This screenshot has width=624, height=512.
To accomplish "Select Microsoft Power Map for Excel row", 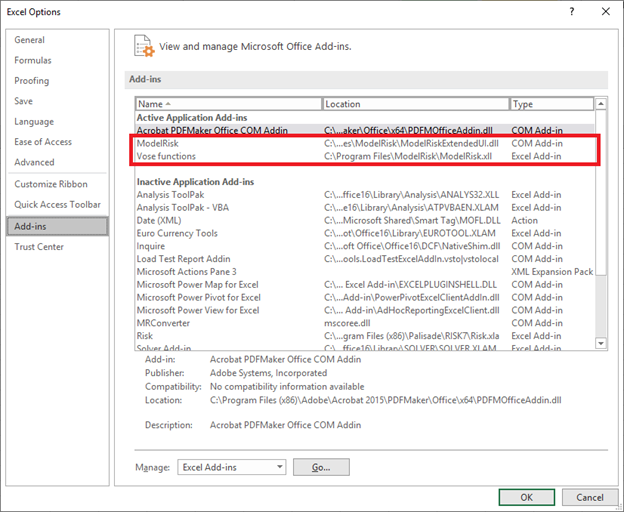I will pyautogui.click(x=365, y=284).
